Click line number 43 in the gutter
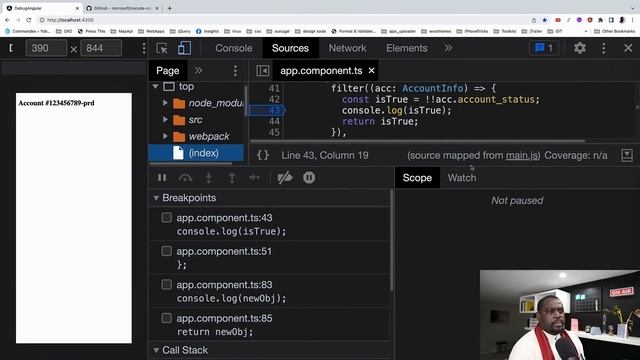The image size is (640, 360). 274,110
